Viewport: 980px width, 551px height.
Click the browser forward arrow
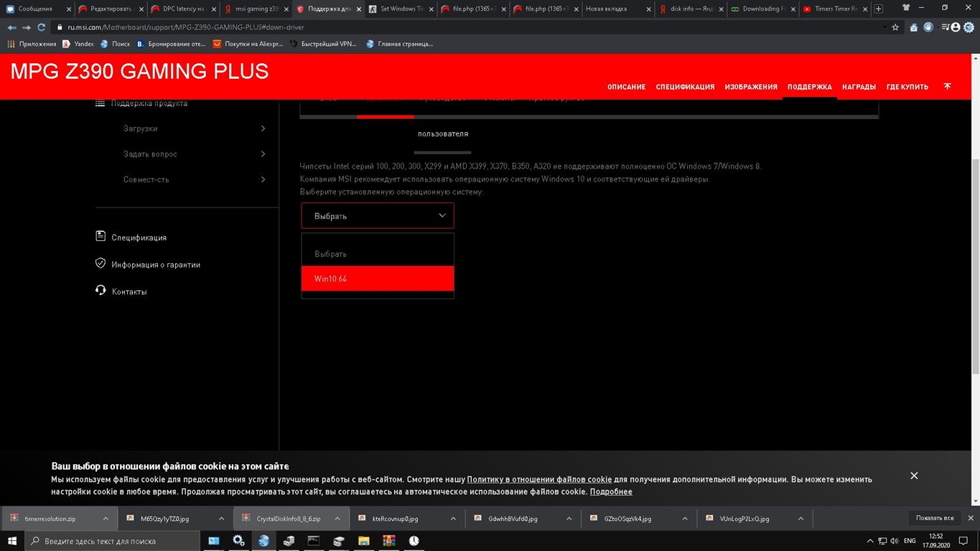27,27
